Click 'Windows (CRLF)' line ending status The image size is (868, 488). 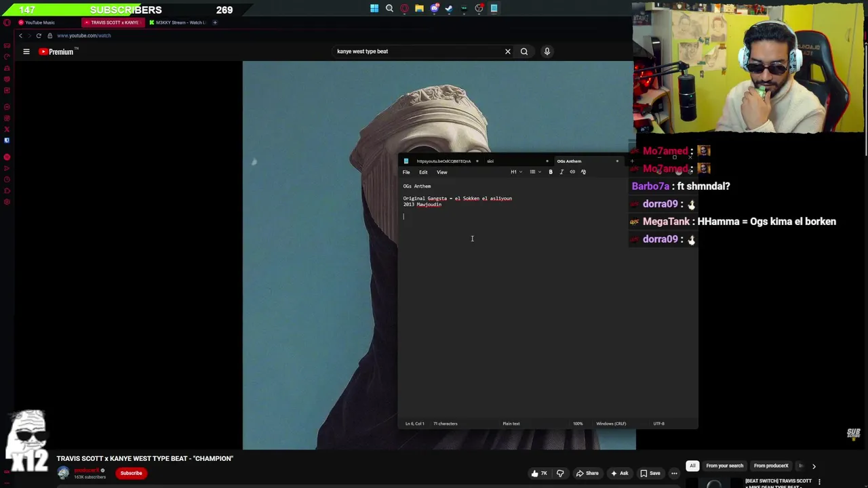611,424
